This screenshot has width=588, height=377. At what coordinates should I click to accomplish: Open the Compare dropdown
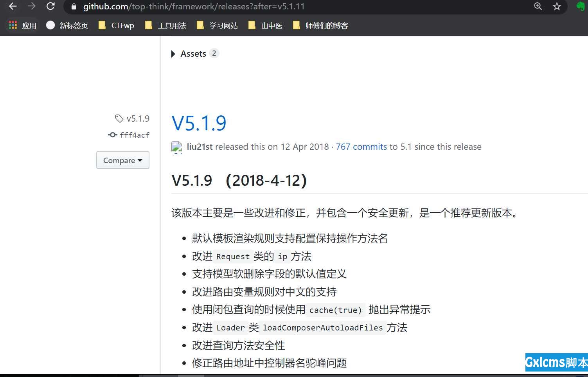tap(123, 160)
